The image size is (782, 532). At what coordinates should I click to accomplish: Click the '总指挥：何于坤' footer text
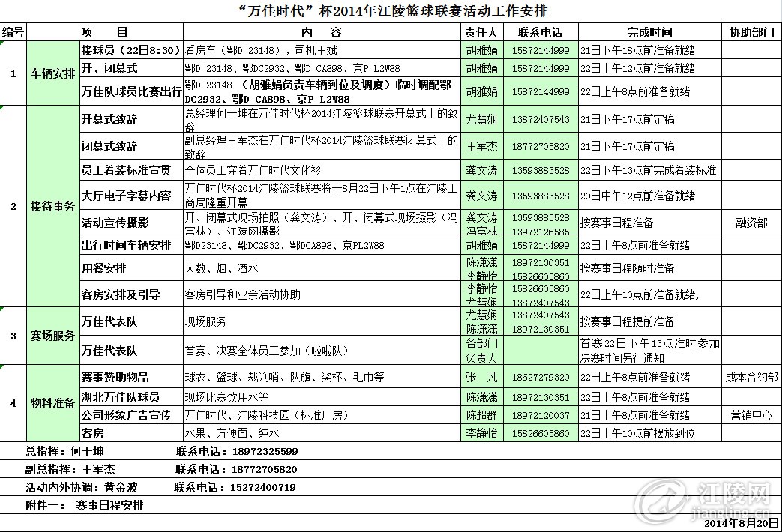click(x=64, y=451)
